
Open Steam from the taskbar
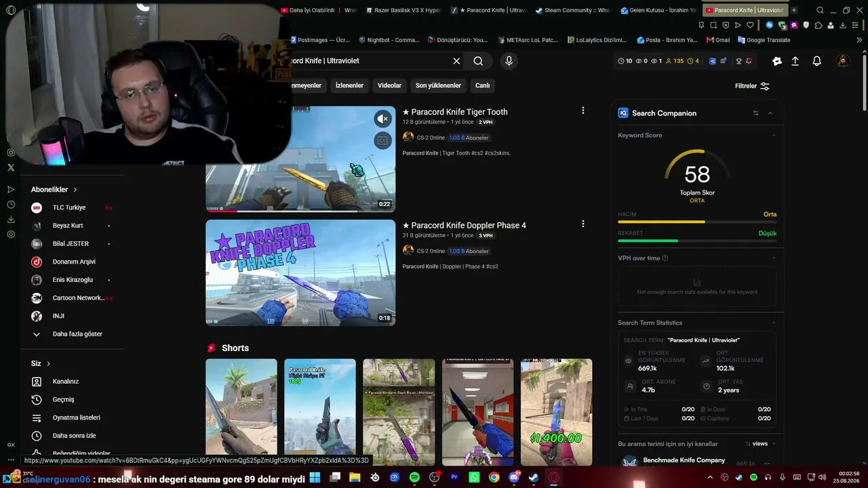pyautogui.click(x=534, y=478)
